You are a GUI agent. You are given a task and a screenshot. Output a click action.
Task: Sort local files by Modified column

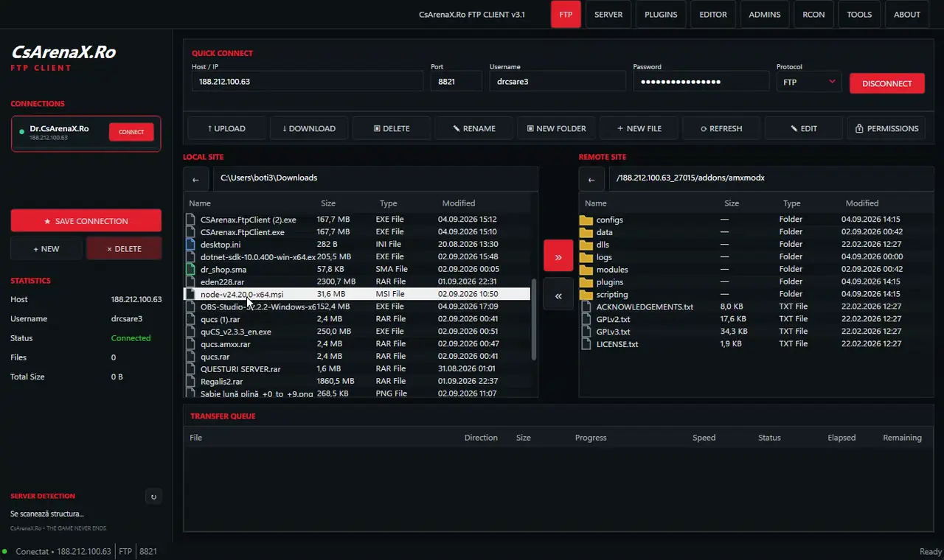point(459,203)
